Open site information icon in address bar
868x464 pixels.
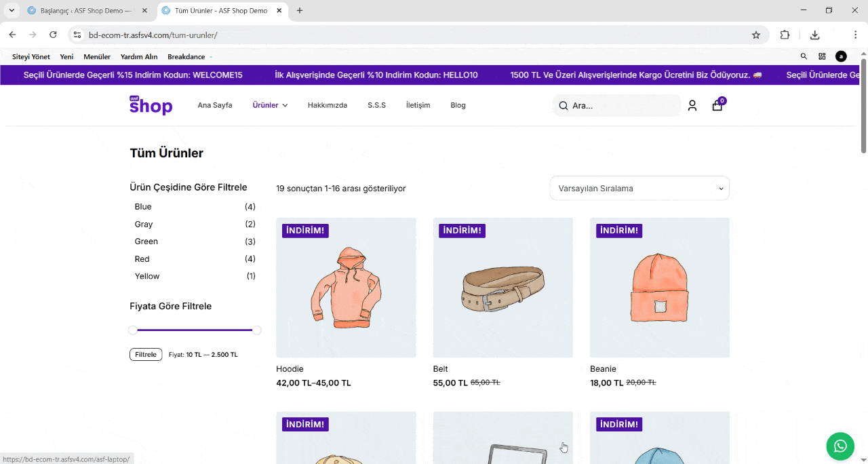pyautogui.click(x=77, y=35)
